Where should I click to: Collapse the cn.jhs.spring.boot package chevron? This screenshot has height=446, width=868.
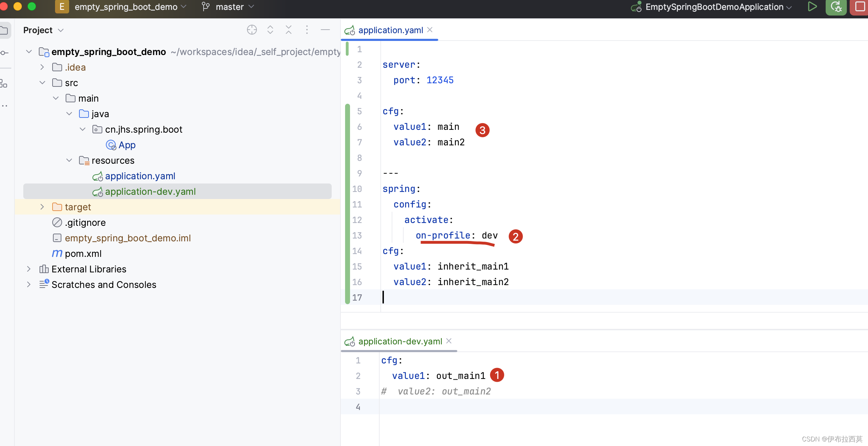pyautogui.click(x=83, y=129)
